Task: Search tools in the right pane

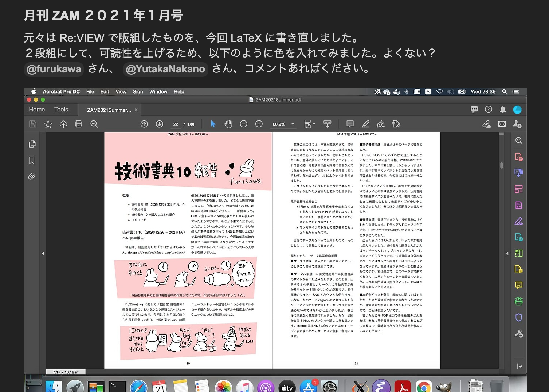Action: (x=519, y=140)
